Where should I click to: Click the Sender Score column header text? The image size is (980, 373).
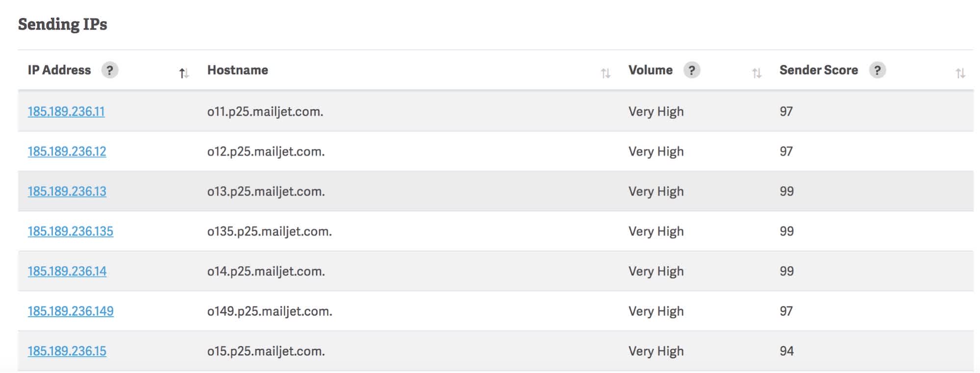pyautogui.click(x=819, y=70)
